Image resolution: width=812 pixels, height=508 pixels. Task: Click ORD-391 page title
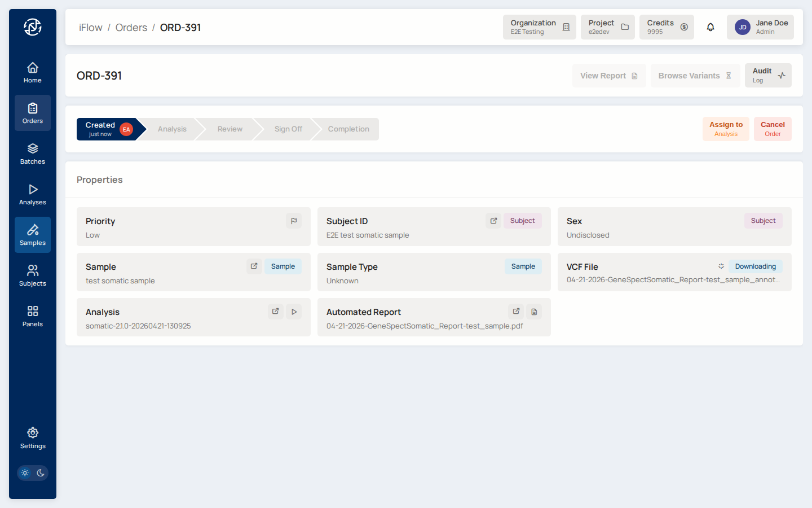(99, 76)
